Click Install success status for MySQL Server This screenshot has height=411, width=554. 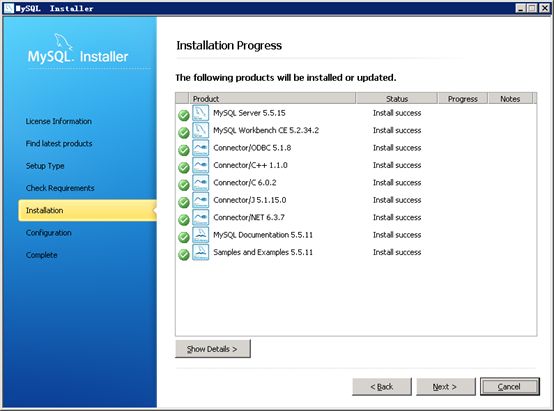(397, 113)
